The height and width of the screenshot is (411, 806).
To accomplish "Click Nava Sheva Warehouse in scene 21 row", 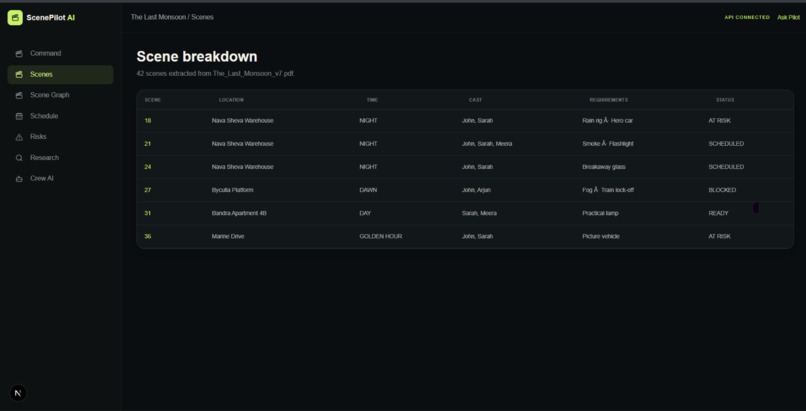I will click(x=243, y=144).
